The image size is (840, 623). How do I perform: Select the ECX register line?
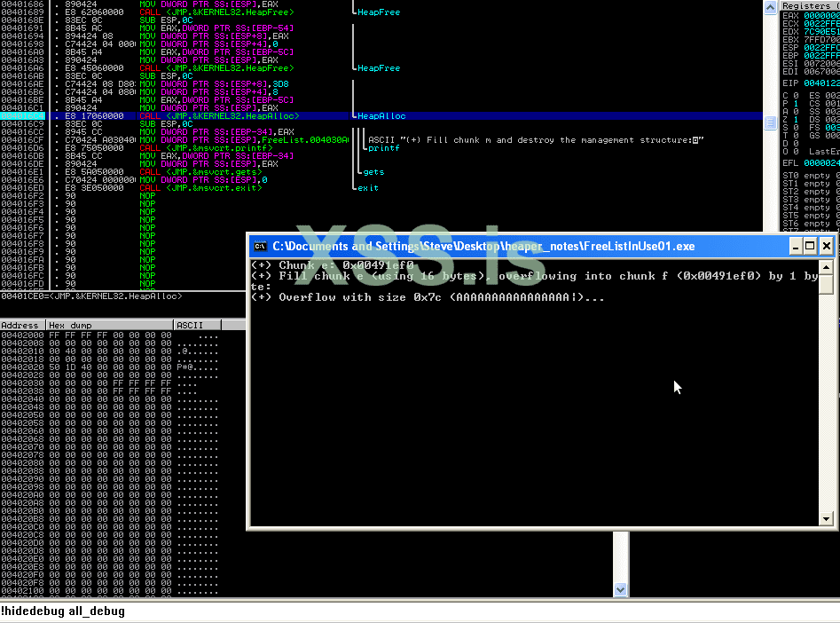pos(811,24)
